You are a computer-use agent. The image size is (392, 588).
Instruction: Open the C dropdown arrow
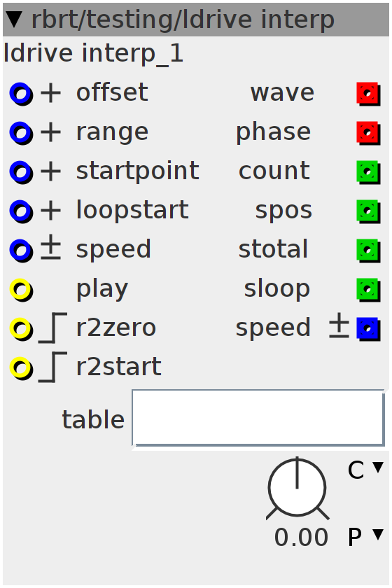(378, 467)
